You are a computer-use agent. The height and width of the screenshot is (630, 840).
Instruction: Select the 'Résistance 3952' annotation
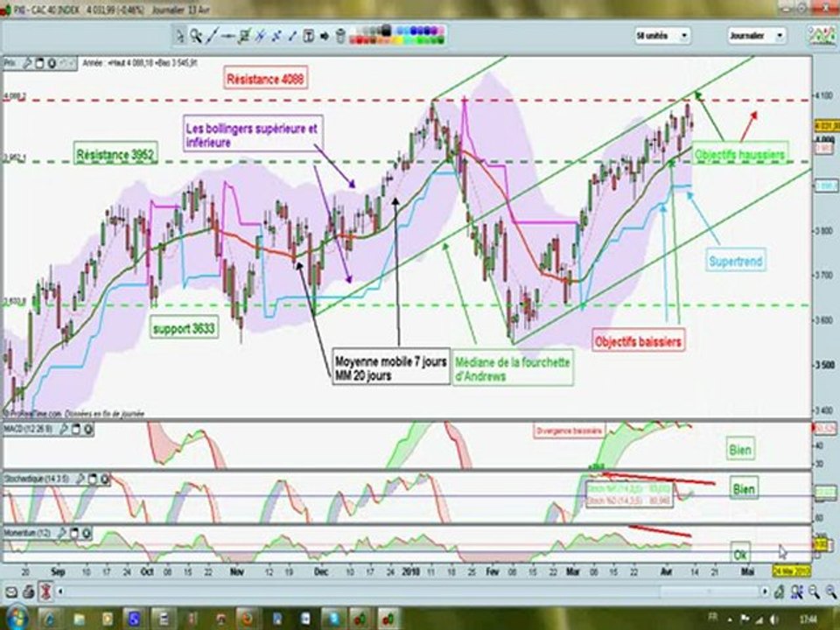tap(115, 155)
